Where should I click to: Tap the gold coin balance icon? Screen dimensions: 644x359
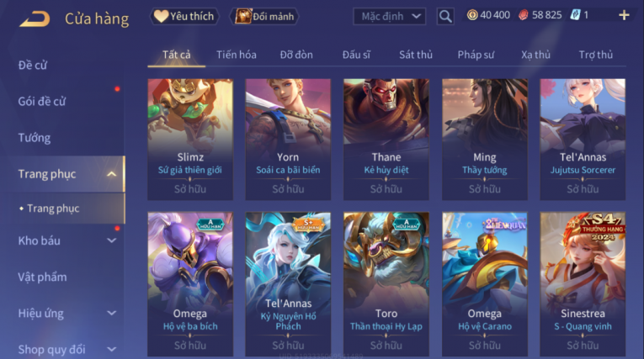[472, 15]
